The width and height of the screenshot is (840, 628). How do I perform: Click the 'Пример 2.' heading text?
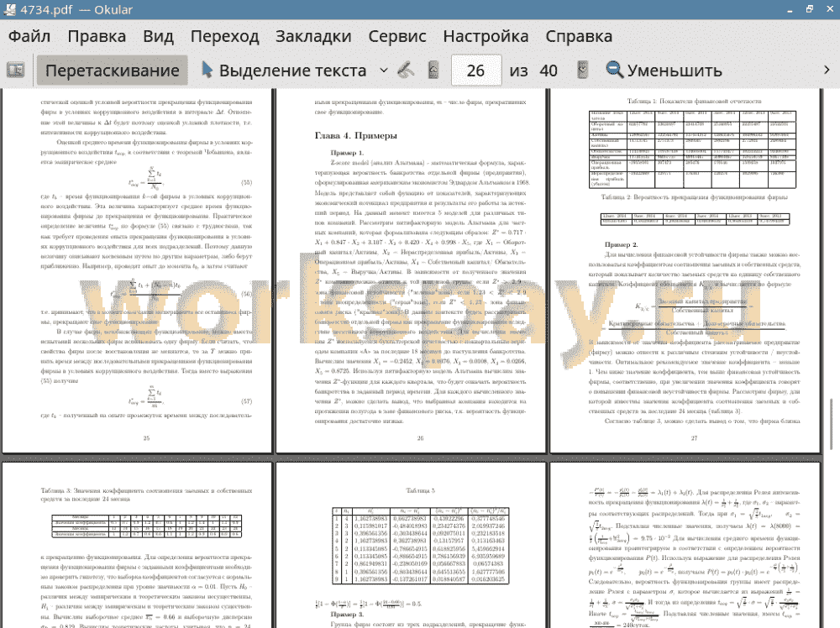click(x=622, y=244)
